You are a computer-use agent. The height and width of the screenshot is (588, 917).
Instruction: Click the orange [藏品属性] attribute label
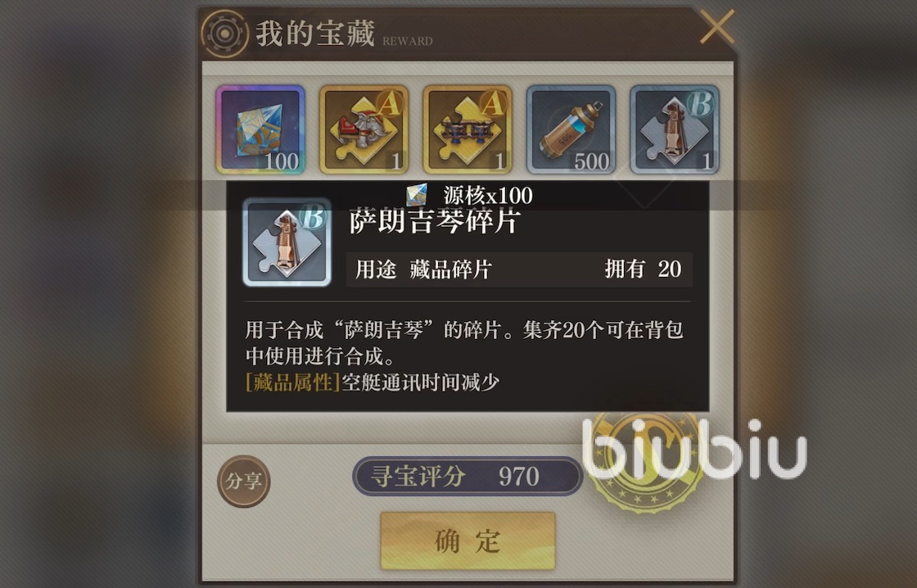[x=293, y=382]
